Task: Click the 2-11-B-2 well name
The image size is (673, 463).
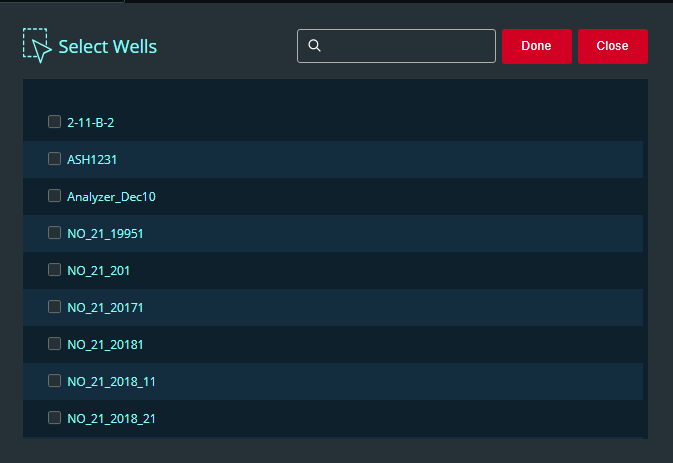Action: click(92, 122)
